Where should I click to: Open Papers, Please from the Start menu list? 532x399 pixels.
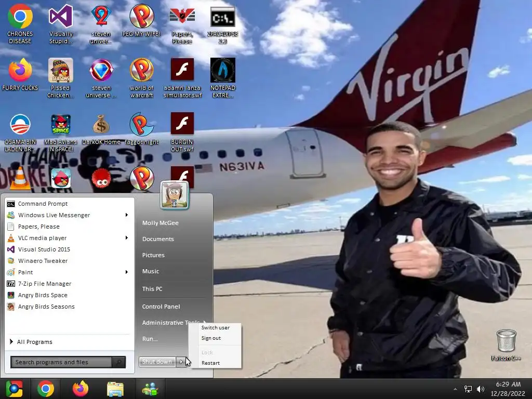(70, 227)
